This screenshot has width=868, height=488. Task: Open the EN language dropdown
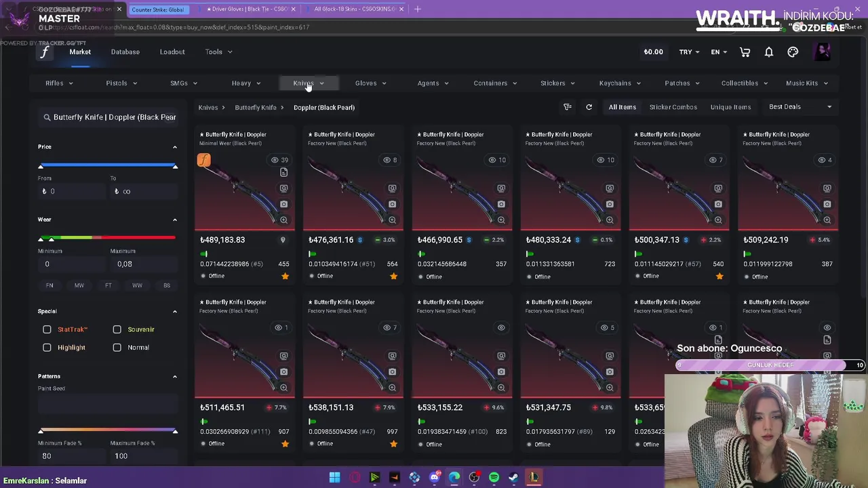719,52
